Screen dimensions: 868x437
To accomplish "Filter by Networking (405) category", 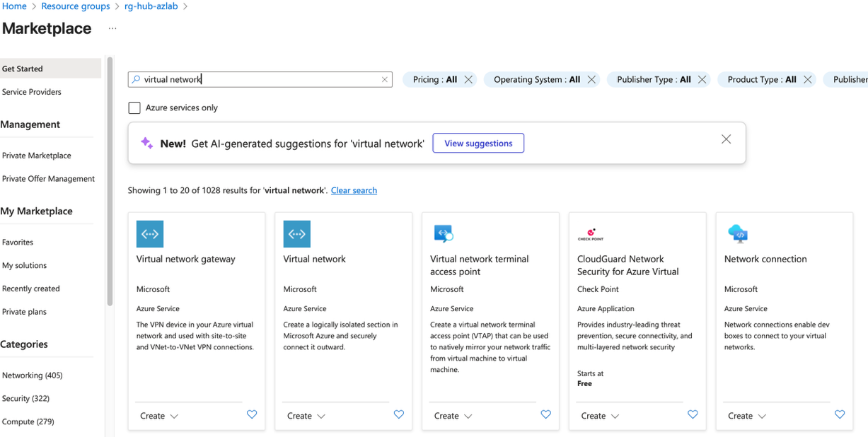I will 32,375.
